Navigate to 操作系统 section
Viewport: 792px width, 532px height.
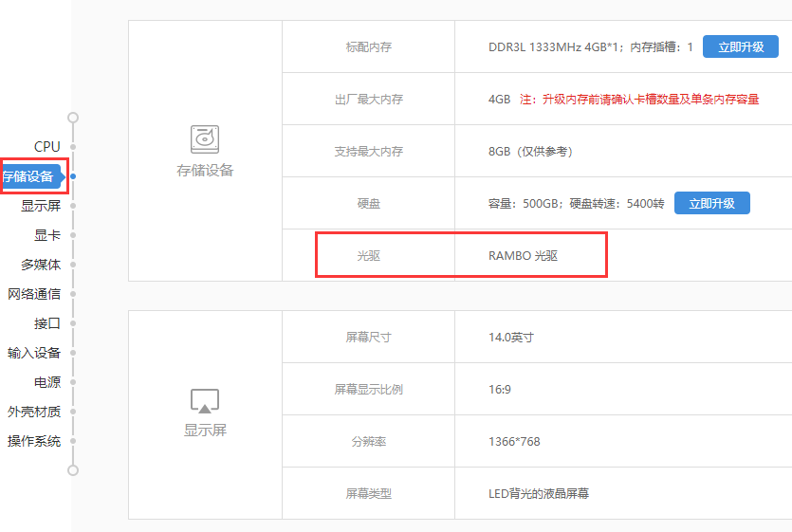(x=34, y=441)
